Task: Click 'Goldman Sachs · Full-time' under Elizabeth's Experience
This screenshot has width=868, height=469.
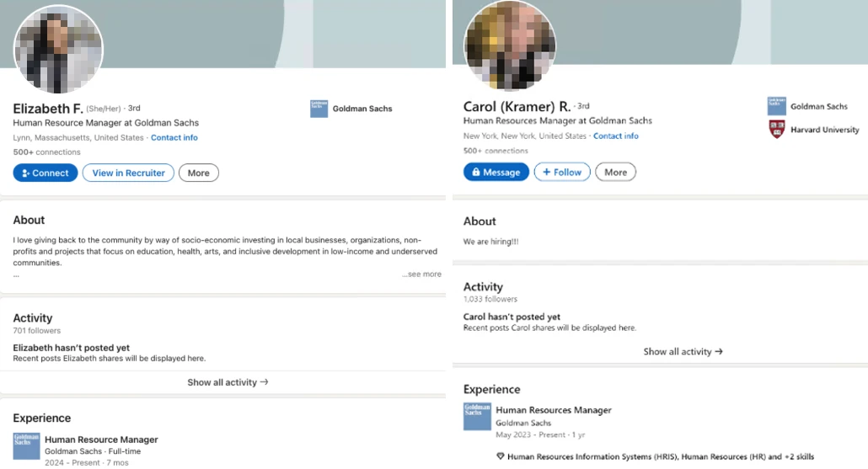Action: click(93, 450)
